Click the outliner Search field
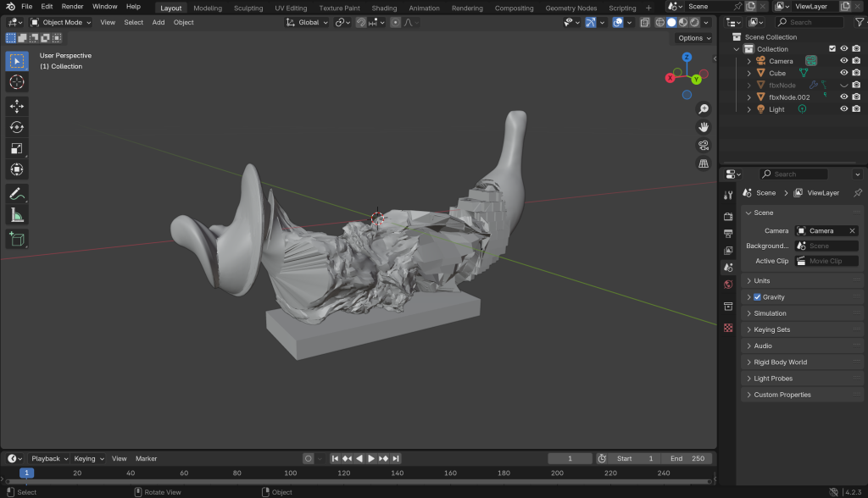 click(810, 22)
